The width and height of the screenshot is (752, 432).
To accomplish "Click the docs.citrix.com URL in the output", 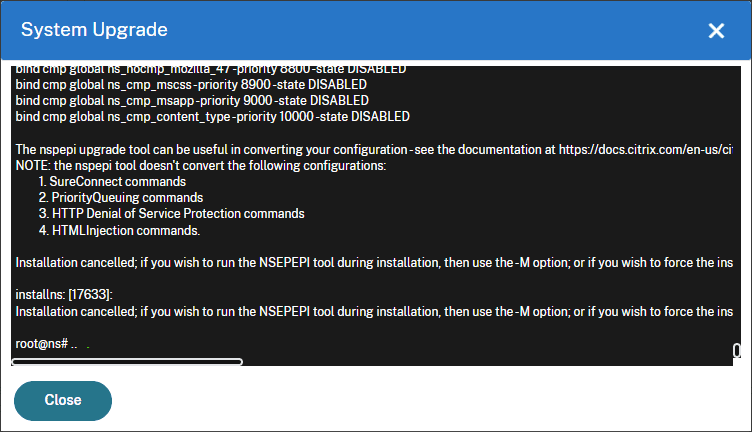I will pos(646,150).
